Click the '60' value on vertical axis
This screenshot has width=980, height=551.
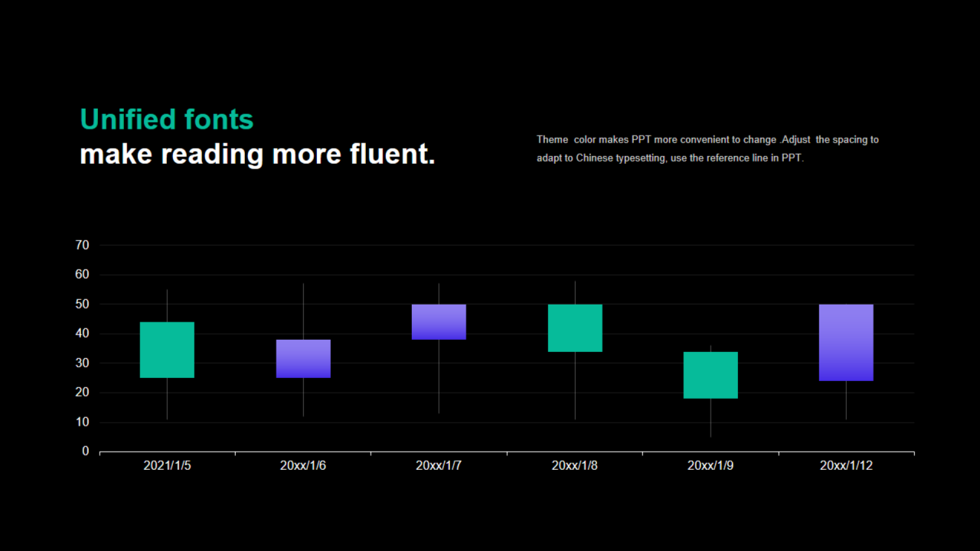[x=83, y=275]
